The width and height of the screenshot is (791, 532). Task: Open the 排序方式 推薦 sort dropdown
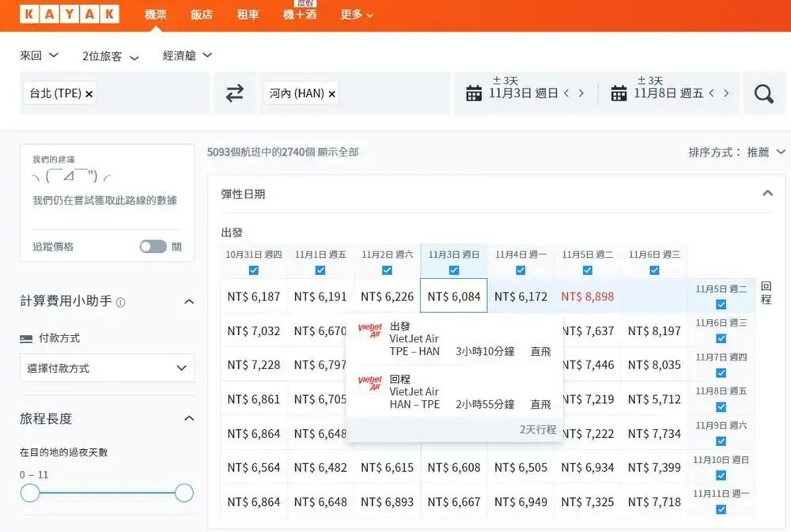(x=737, y=152)
